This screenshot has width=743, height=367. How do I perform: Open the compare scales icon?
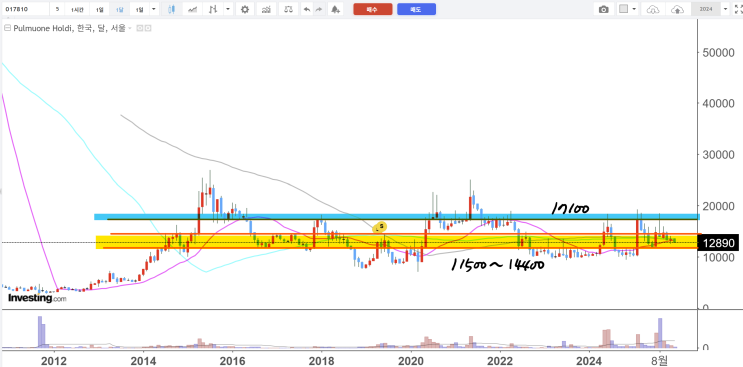pos(289,9)
